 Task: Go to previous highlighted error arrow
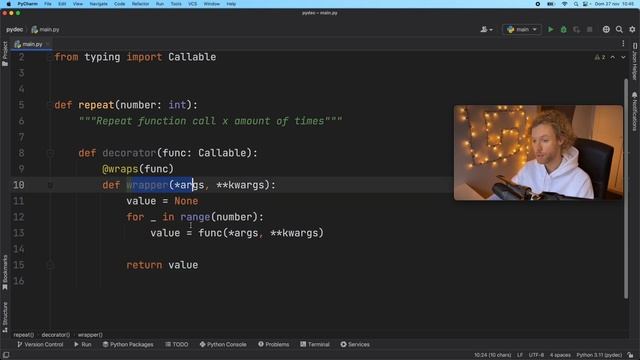[613, 57]
